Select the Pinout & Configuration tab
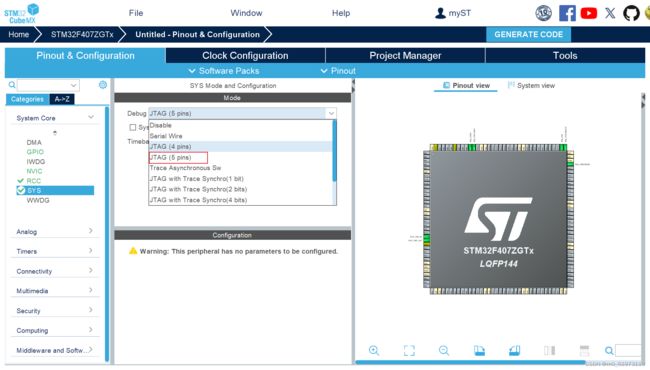 click(85, 56)
